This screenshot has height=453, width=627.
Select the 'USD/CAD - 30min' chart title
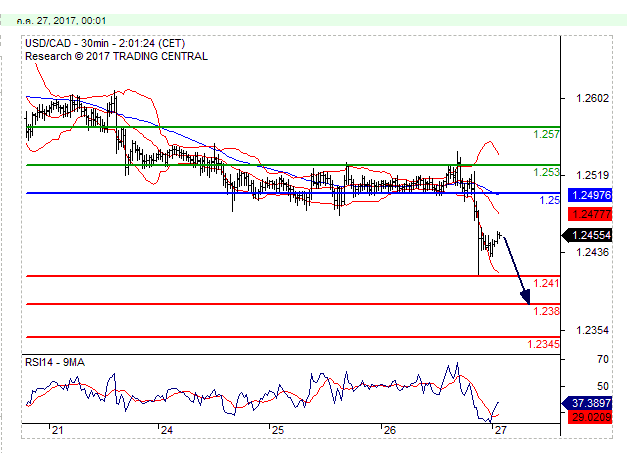(x=68, y=43)
